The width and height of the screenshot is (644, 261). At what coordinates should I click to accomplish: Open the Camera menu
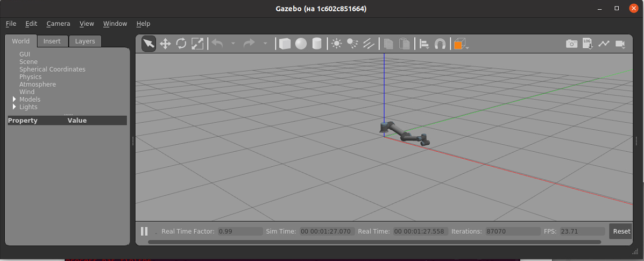[58, 24]
